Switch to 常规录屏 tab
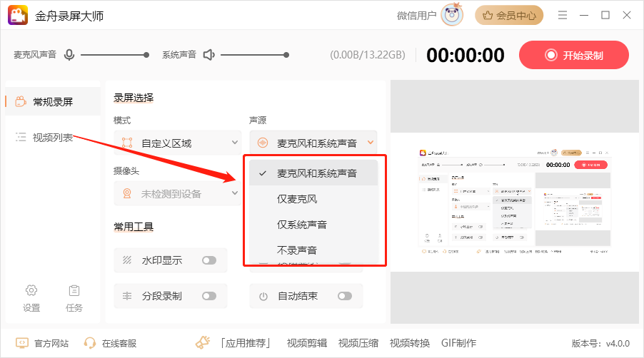The height and width of the screenshot is (358, 644). pyautogui.click(x=53, y=102)
